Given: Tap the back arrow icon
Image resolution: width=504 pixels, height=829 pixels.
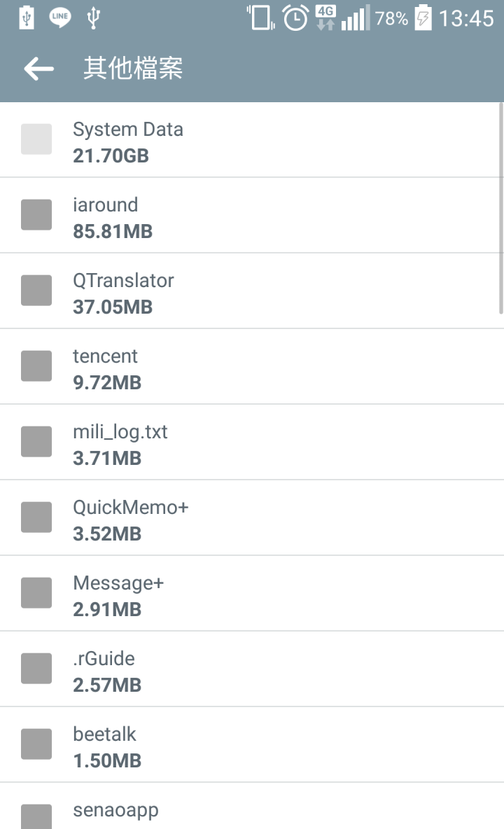Looking at the screenshot, I should coord(38,69).
